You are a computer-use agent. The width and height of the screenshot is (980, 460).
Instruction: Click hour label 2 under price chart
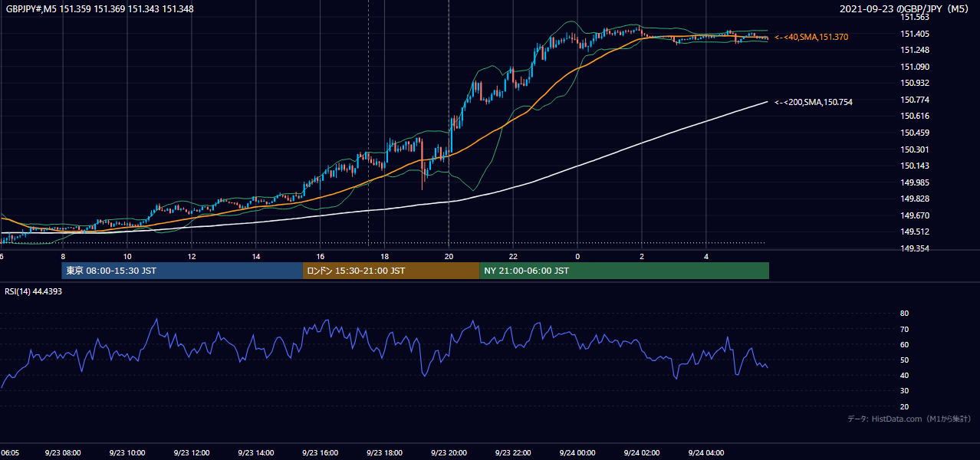[642, 256]
